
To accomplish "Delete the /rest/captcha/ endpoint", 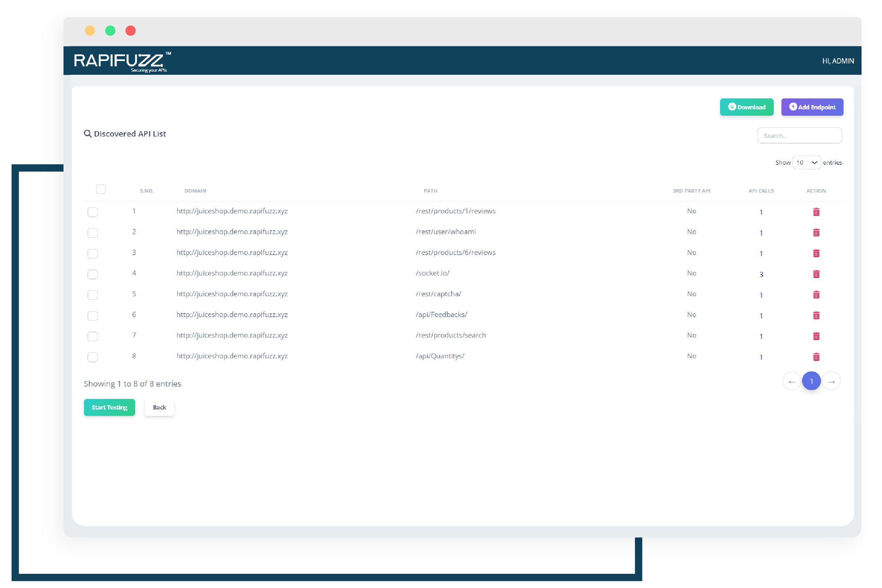I will click(x=816, y=295).
